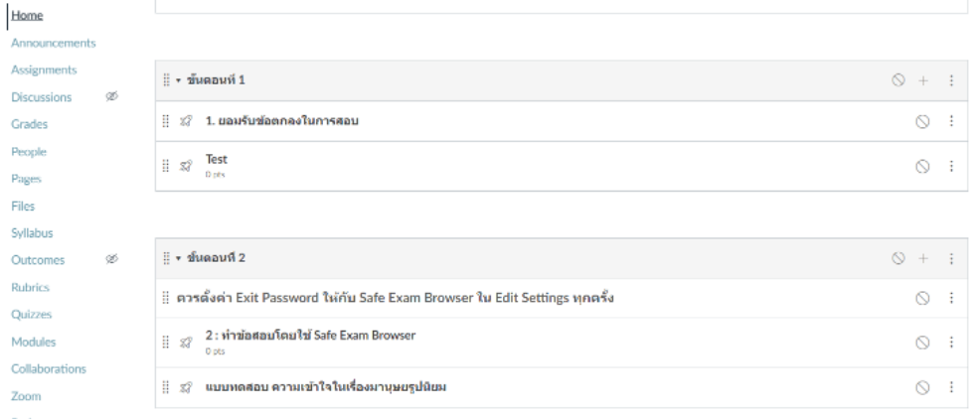Image resolution: width=980 pixels, height=419 pixels.
Task: Open the Quizzes page in the sidebar
Action: pyautogui.click(x=32, y=315)
